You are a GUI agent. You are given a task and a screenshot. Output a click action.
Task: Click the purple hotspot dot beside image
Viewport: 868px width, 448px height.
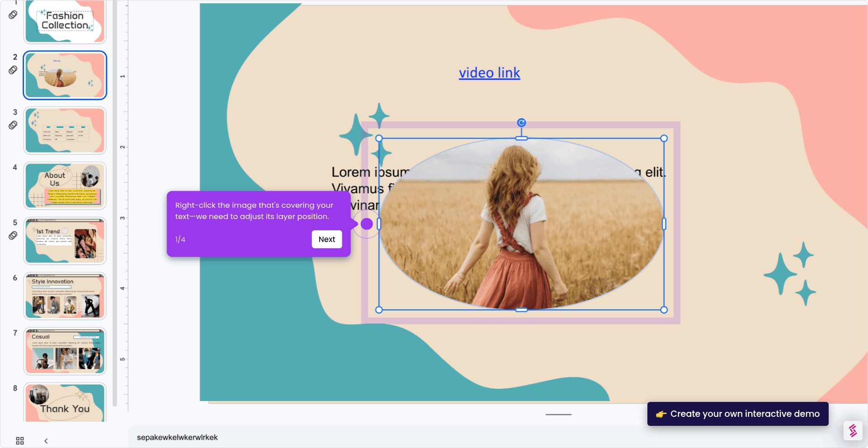tap(367, 224)
